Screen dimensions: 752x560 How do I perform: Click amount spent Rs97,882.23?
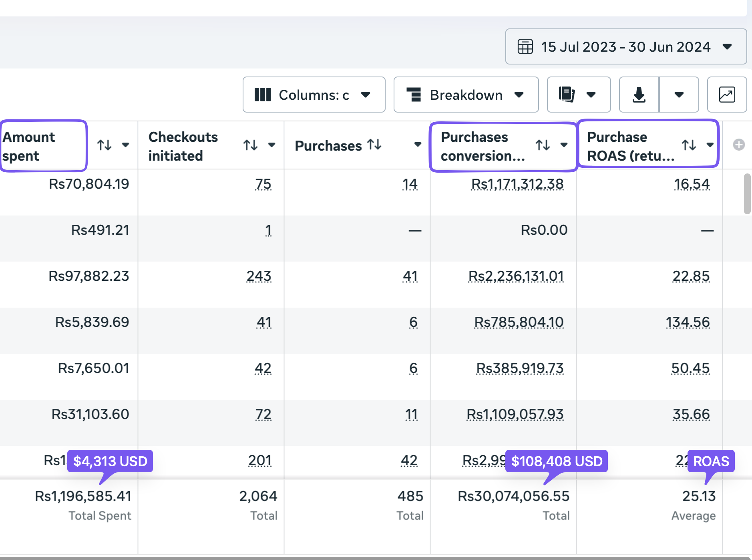tap(89, 276)
